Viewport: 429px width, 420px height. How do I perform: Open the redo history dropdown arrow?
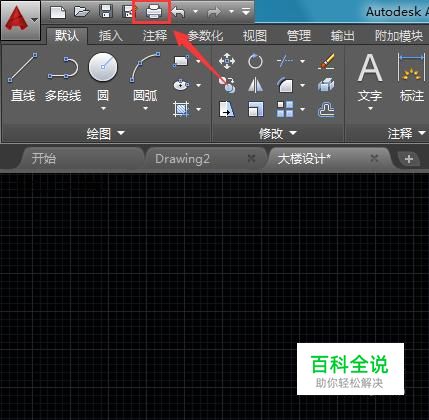pos(231,12)
